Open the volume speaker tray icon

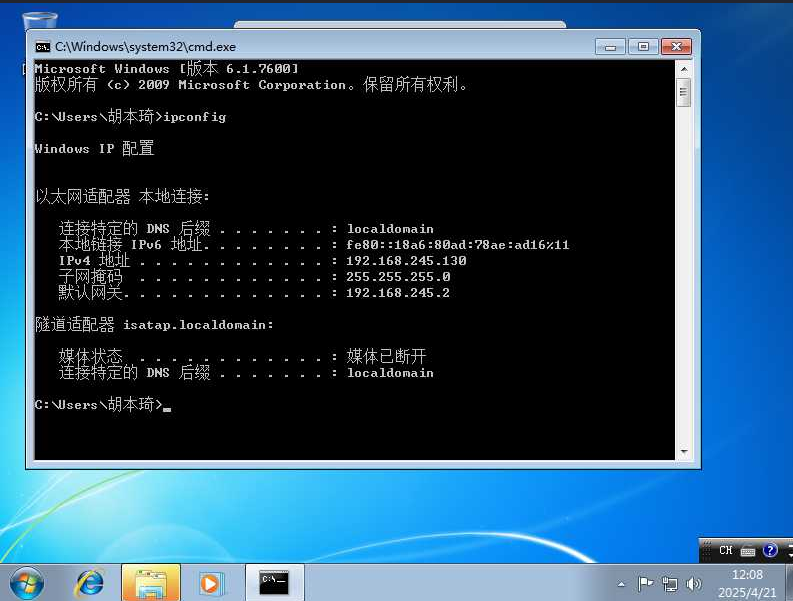[693, 584]
